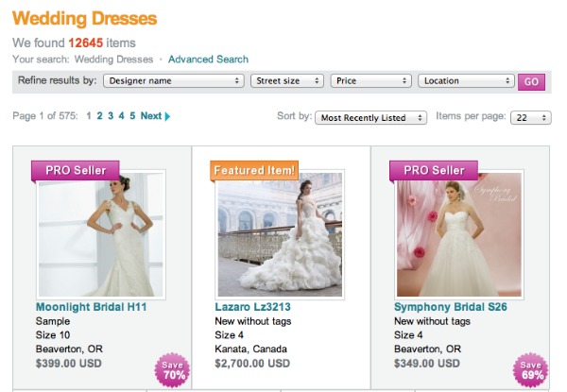Open the Lazaro Lz3213 listing title
Viewport: 567px width, 392px height.
[252, 307]
